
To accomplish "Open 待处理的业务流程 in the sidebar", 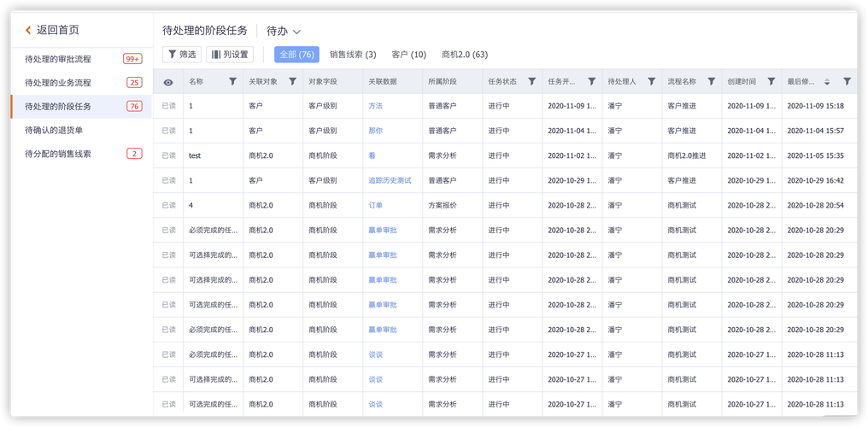I will pos(81,83).
